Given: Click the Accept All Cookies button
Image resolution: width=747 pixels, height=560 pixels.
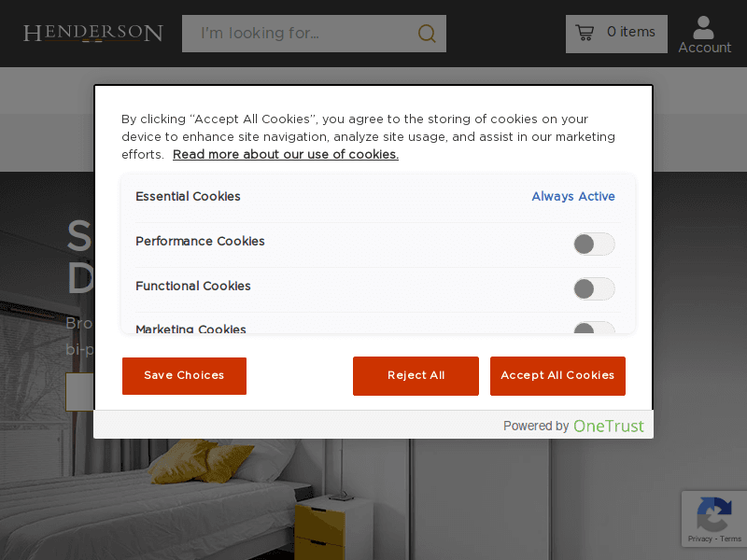Looking at the screenshot, I should point(557,376).
